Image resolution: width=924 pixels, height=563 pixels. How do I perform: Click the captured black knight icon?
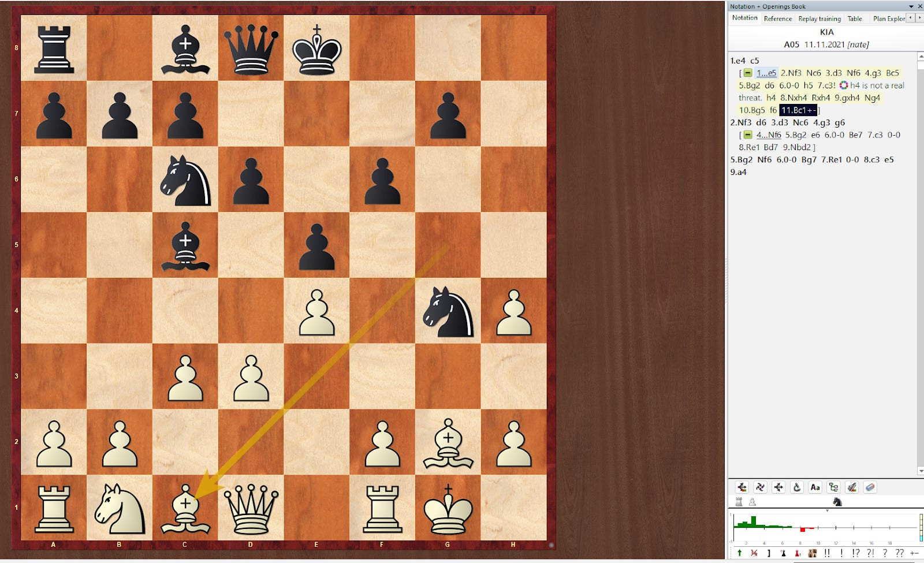(837, 501)
